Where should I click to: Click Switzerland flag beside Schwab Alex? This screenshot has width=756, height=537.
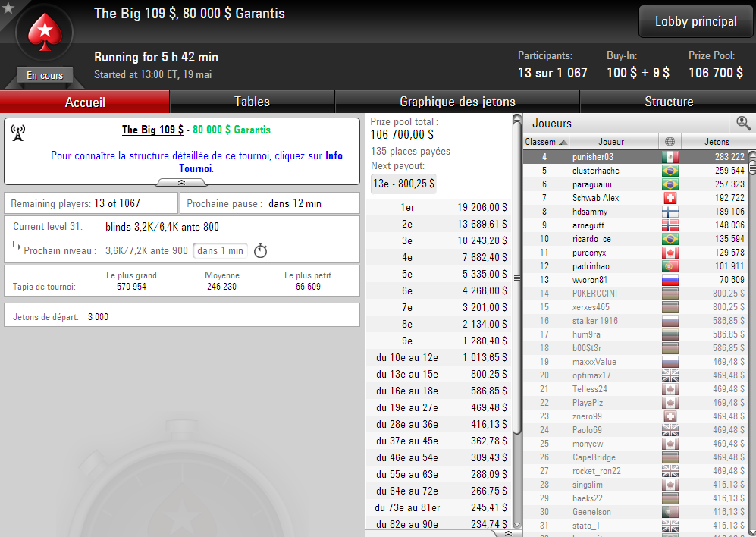pyautogui.click(x=670, y=198)
